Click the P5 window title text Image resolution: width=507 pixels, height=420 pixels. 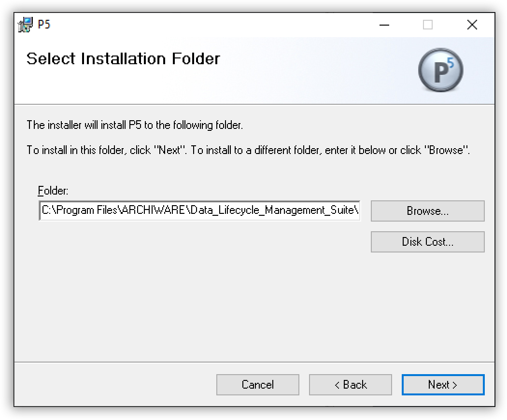44,25
